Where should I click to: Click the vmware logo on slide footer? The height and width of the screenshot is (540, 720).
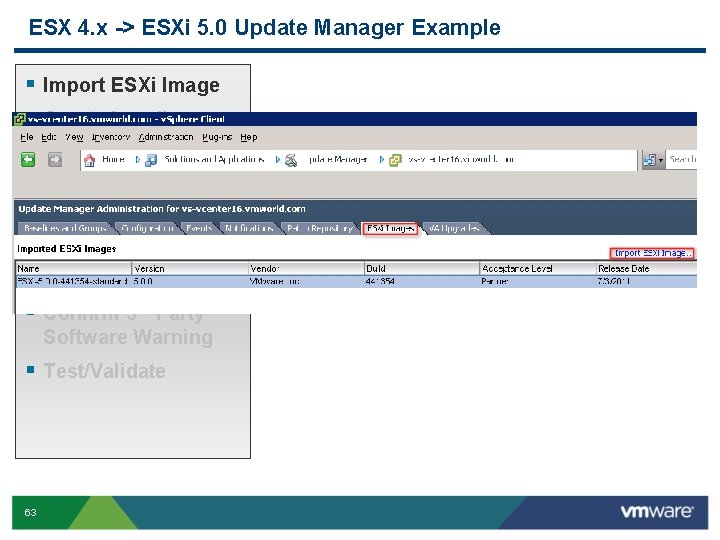(x=657, y=512)
